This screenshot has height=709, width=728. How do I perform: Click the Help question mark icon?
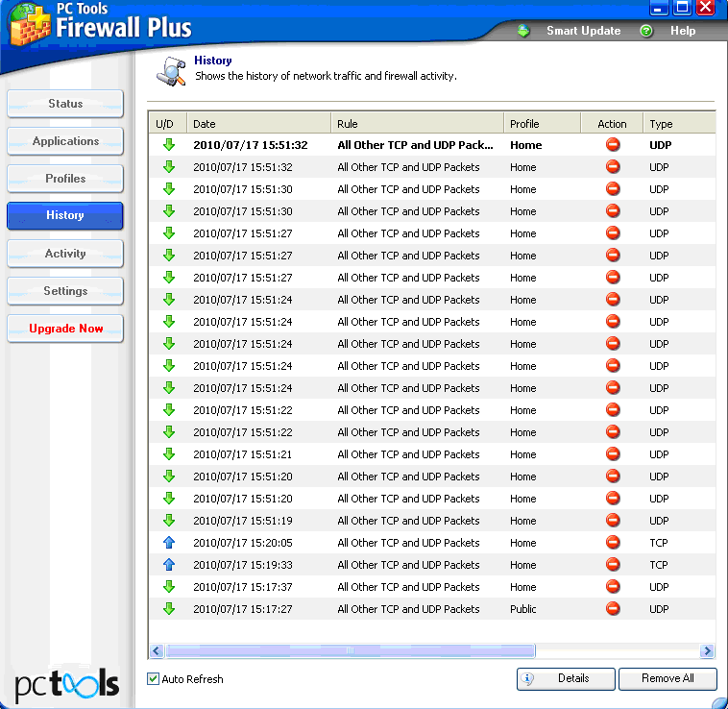pos(646,31)
